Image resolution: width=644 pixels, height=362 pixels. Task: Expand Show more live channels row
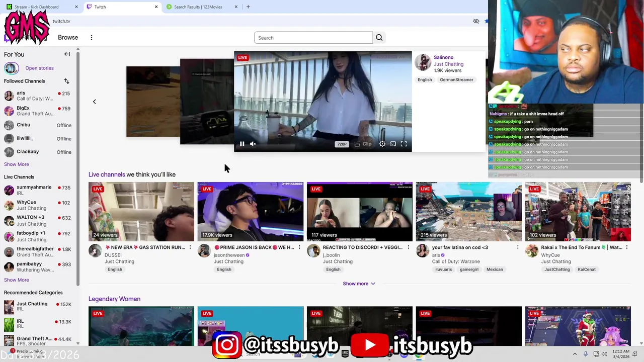359,284
